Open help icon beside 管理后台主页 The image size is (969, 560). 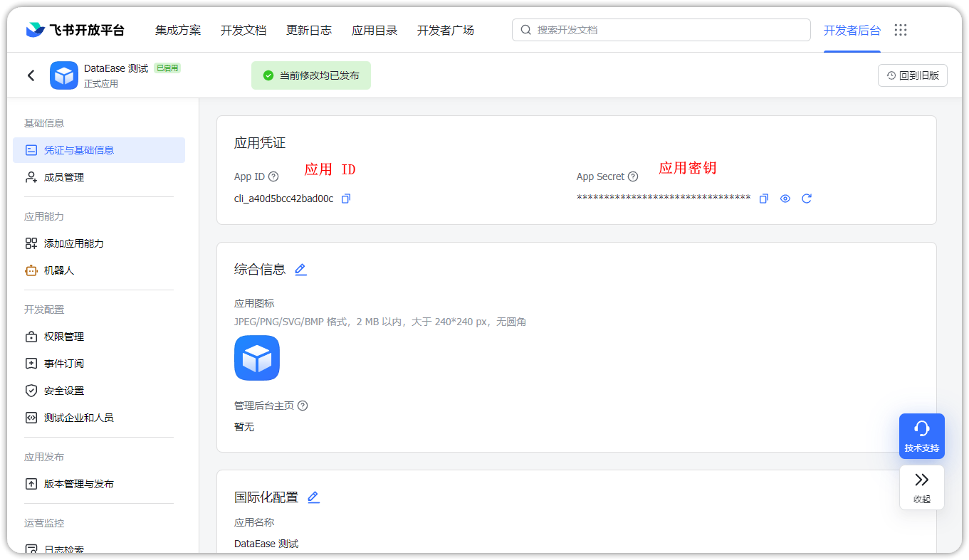tap(303, 406)
